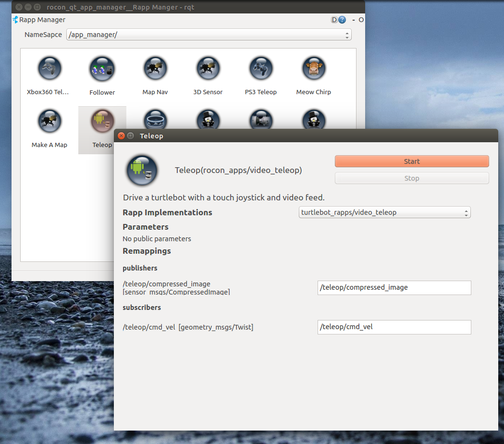This screenshot has width=504, height=444.
Task: Select the Make A Map rapp
Action: pyautogui.click(x=49, y=122)
